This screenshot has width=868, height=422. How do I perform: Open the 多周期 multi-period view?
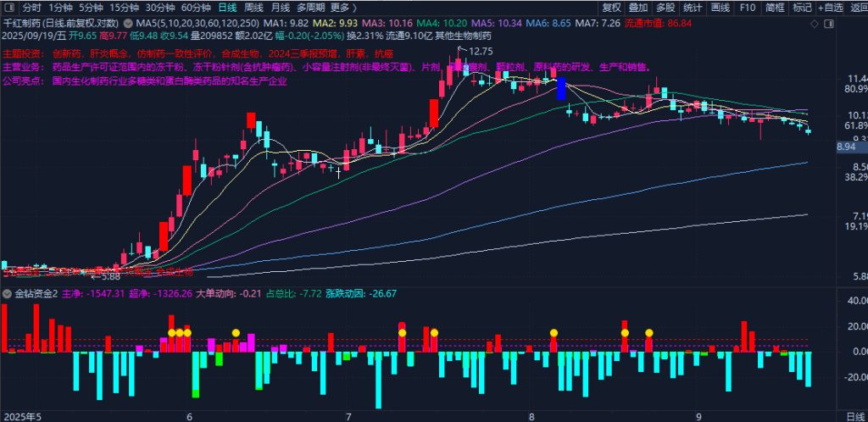click(x=310, y=8)
